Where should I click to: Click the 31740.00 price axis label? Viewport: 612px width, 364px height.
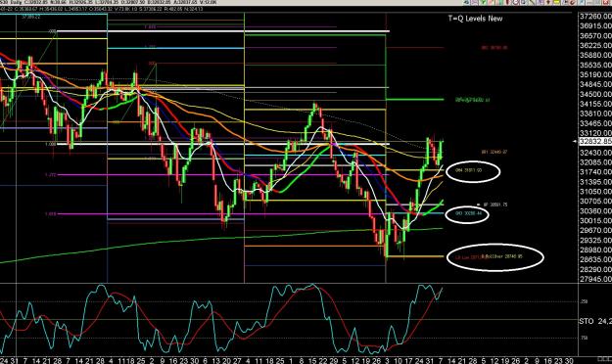[x=595, y=172]
